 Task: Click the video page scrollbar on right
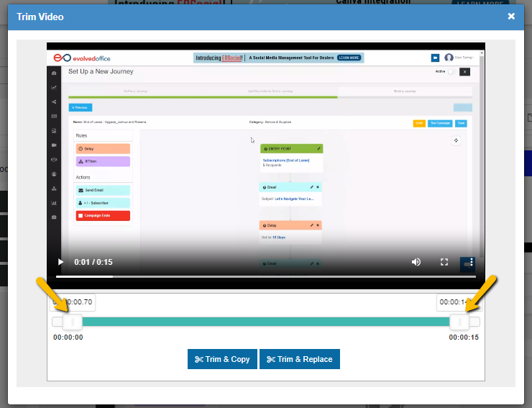(481, 156)
